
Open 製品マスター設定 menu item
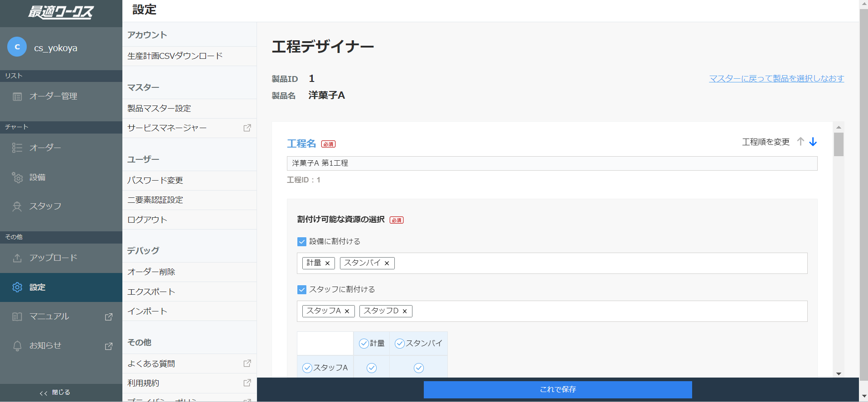click(189, 109)
